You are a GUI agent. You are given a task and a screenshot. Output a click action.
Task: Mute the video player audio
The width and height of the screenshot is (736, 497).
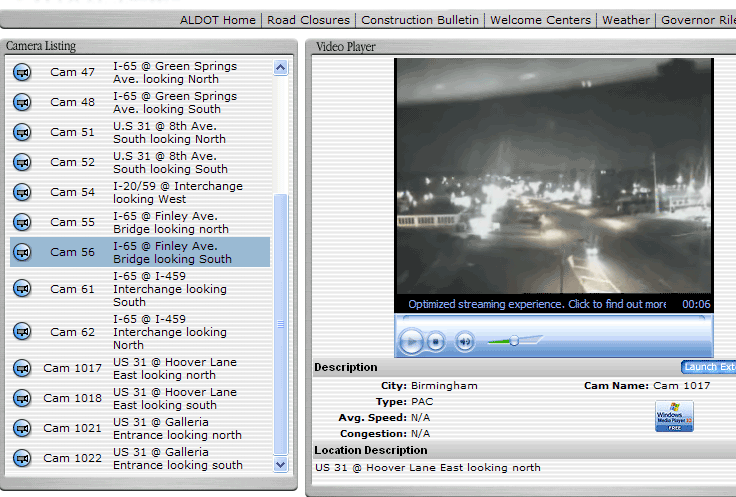pos(465,342)
